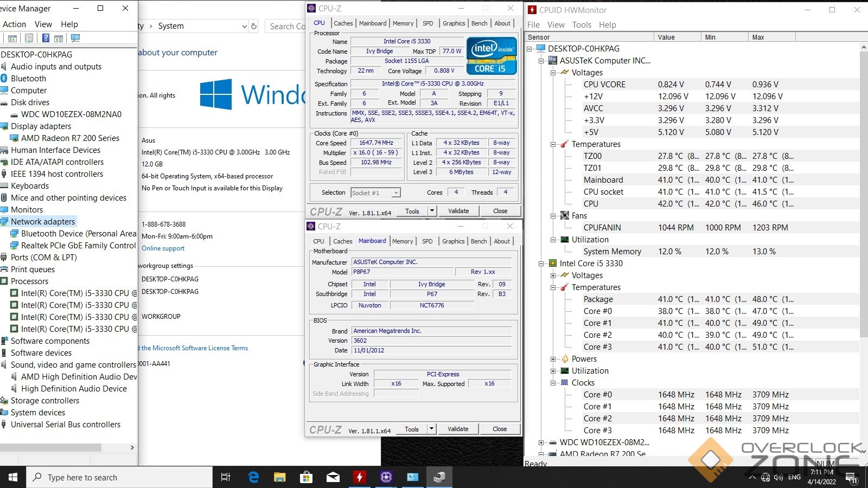This screenshot has height=488, width=868.
Task: Click Scan for hardware changes monitor icon
Action: pyautogui.click(x=75, y=38)
